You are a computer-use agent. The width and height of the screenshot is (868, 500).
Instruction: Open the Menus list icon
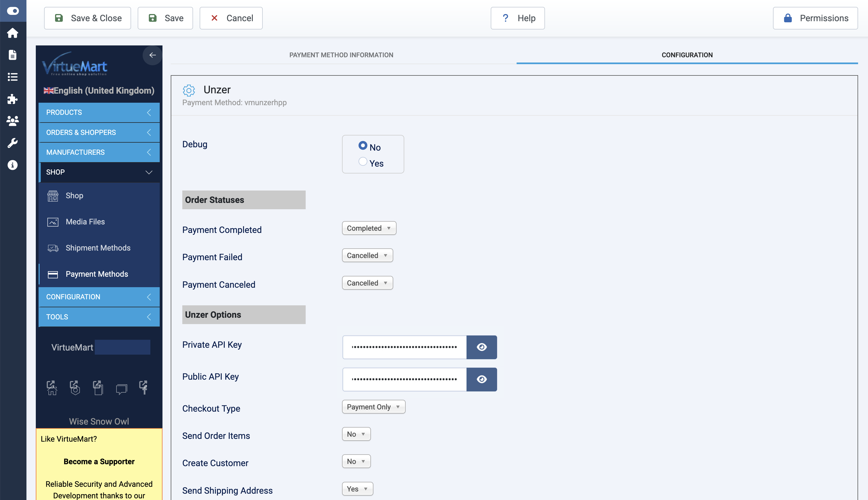tap(13, 77)
